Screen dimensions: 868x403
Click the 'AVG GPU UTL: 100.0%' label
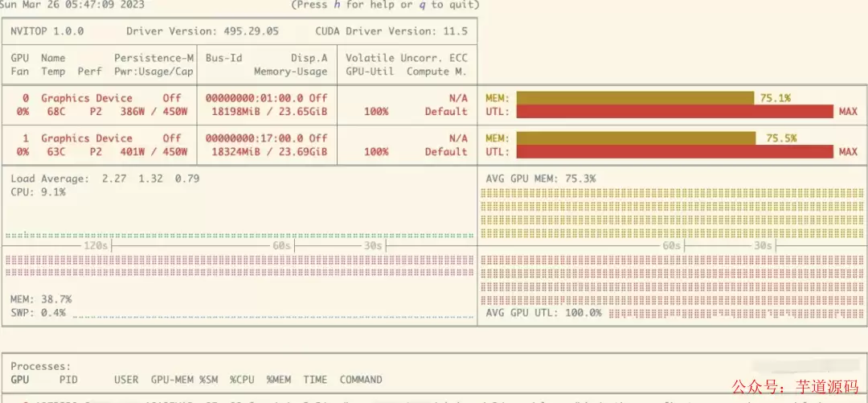click(x=543, y=313)
